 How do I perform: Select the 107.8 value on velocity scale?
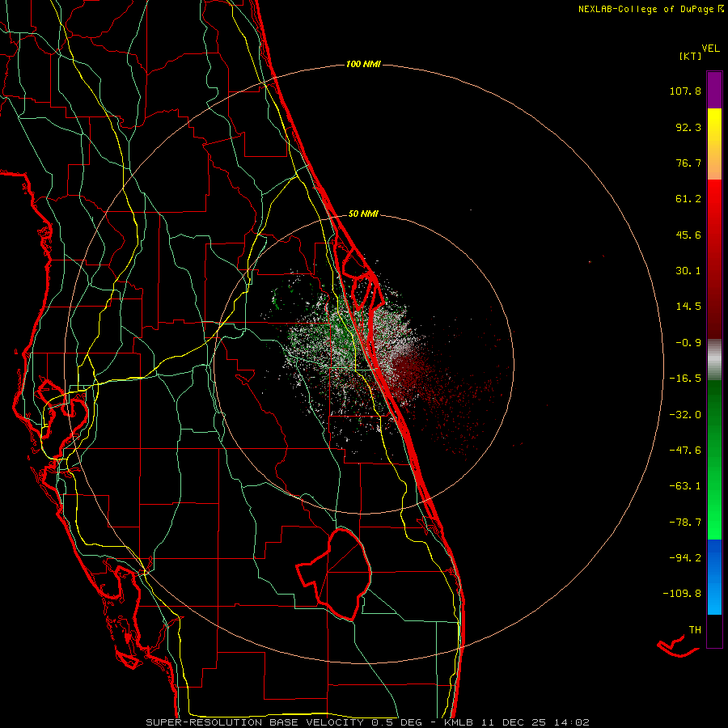pos(685,91)
